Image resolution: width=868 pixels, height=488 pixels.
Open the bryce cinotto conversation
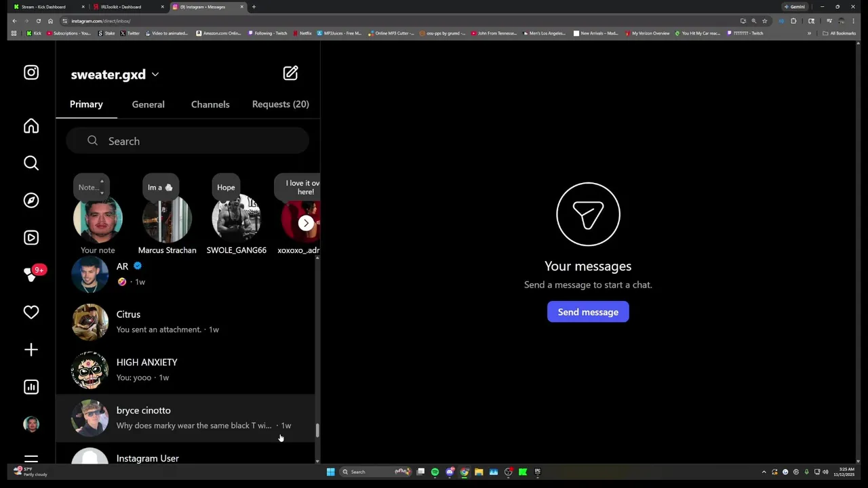(x=185, y=418)
